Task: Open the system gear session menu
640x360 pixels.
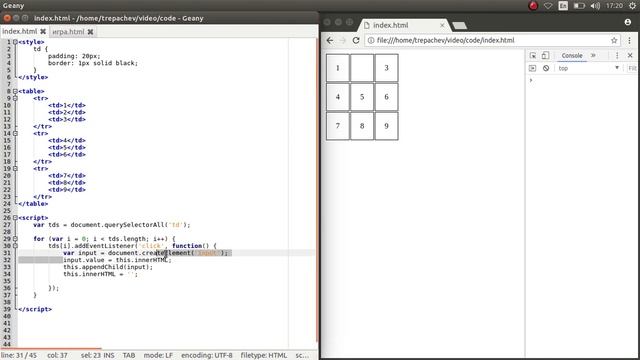Action: tap(632, 6)
